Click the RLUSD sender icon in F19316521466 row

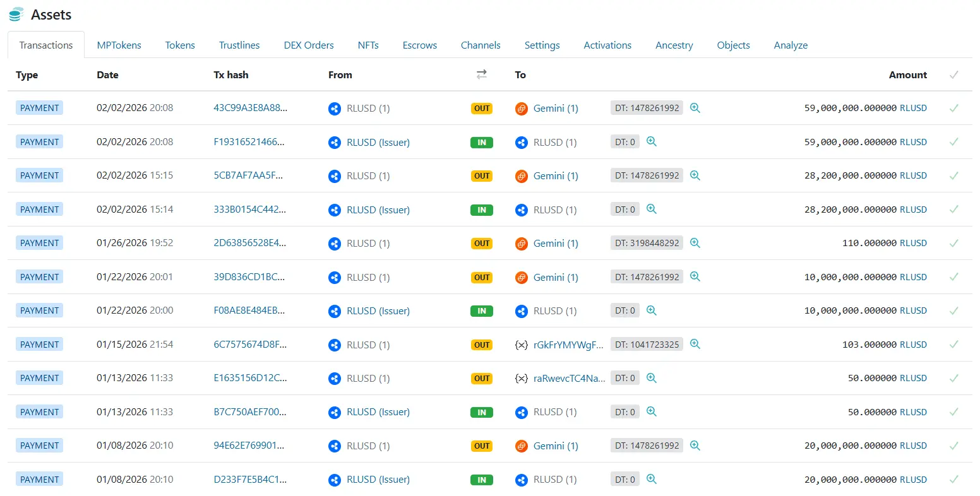tap(335, 143)
